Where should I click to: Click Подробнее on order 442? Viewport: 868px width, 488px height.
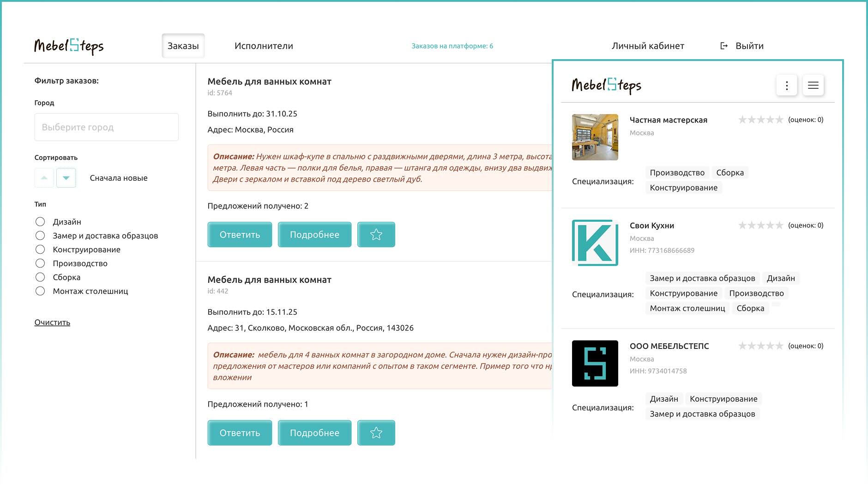click(x=315, y=433)
